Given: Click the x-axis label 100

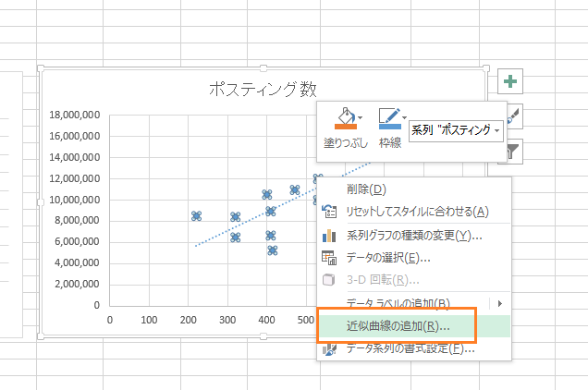Looking at the screenshot, I should 149,320.
